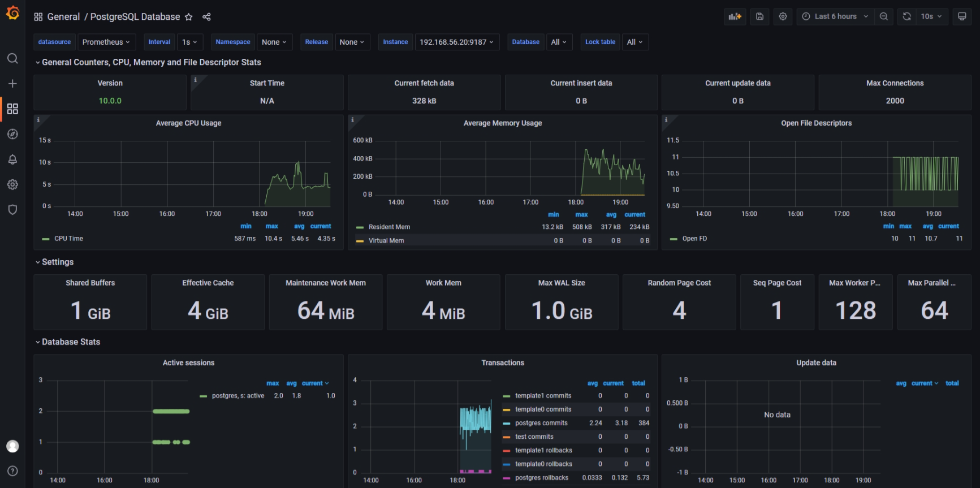This screenshot has width=980, height=488.
Task: Open Active sessions panel title menu
Action: (x=188, y=363)
